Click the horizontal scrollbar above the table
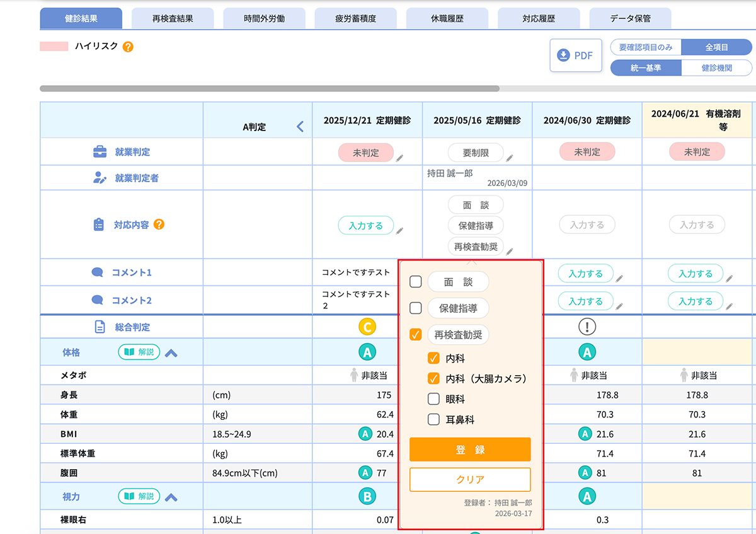This screenshot has width=756, height=534. pyautogui.click(x=270, y=89)
